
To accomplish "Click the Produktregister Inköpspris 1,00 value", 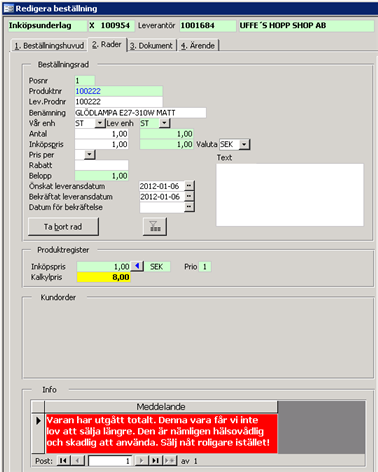I will (x=103, y=267).
